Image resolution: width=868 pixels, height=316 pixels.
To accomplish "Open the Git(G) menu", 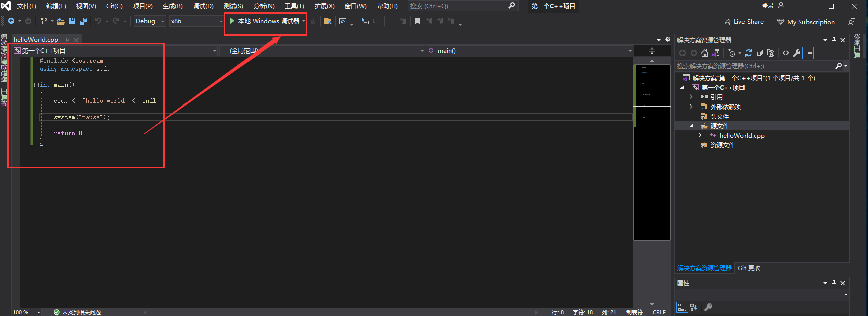I will pos(114,6).
